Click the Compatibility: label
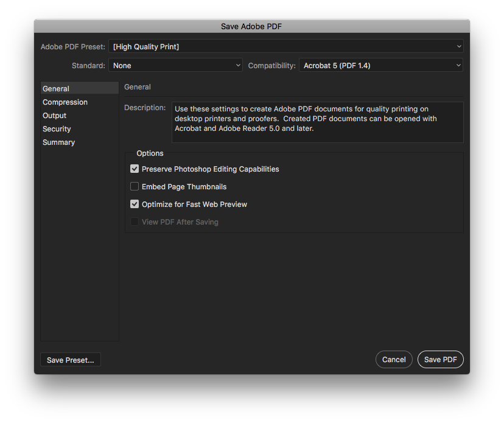The width and height of the screenshot is (504, 423). pos(271,66)
